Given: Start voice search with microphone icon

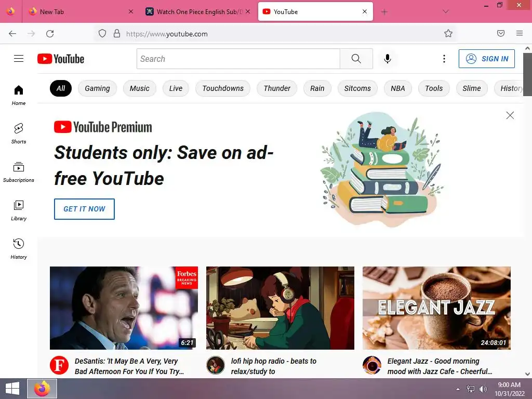Looking at the screenshot, I should (388, 59).
